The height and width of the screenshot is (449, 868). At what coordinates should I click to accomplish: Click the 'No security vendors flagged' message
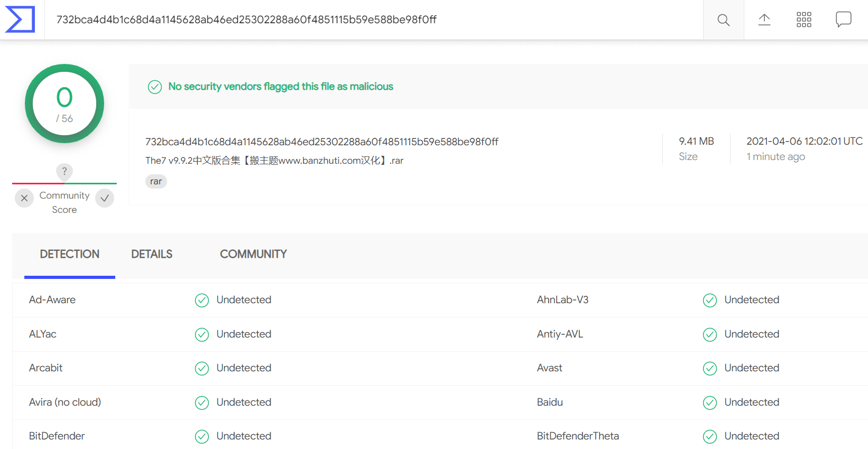coord(281,87)
